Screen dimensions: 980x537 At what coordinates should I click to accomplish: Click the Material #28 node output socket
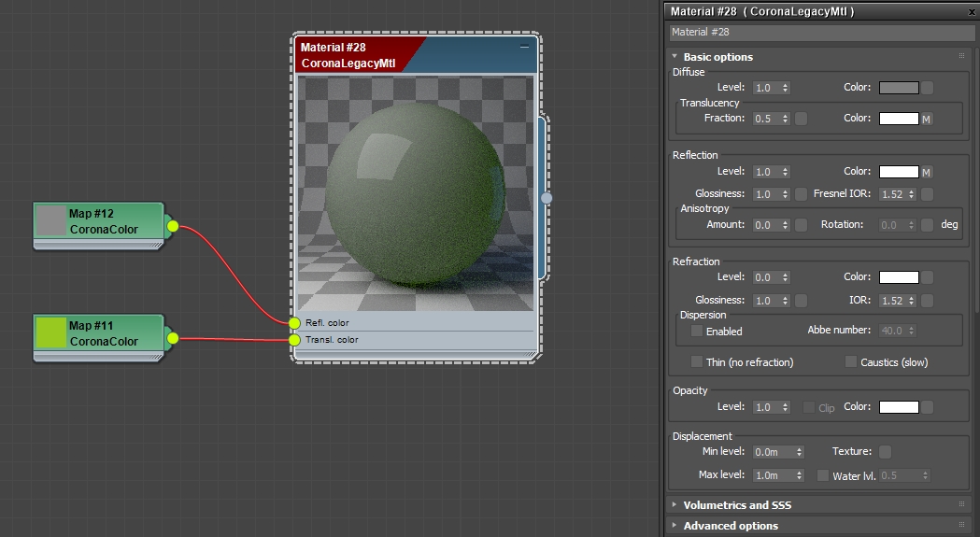pyautogui.click(x=547, y=198)
